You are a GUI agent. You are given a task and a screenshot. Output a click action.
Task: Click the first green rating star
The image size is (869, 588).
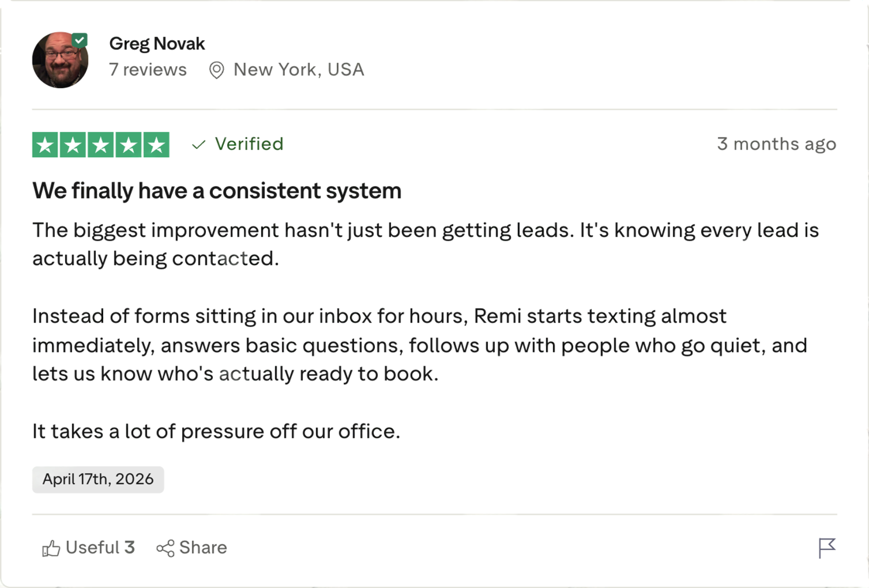(46, 145)
